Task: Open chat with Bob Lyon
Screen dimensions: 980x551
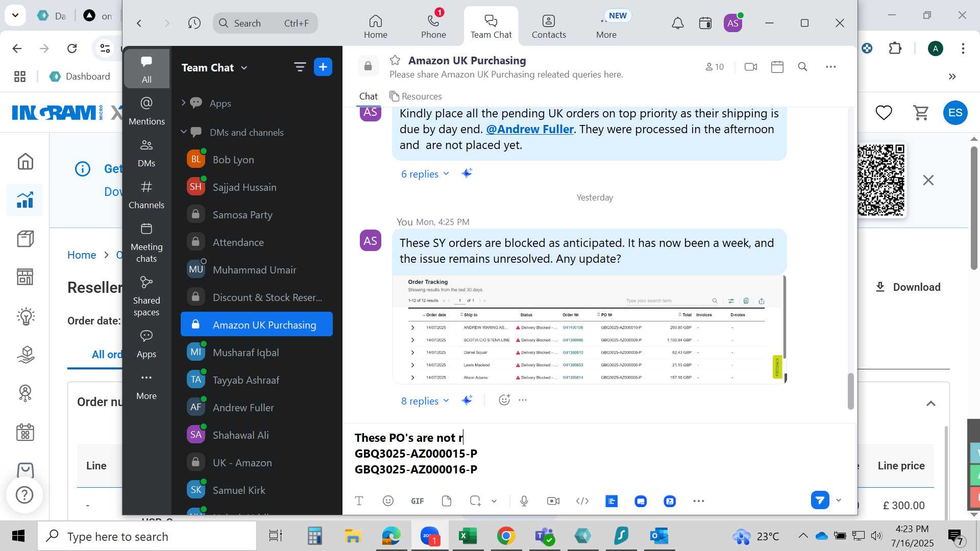Action: (x=257, y=160)
